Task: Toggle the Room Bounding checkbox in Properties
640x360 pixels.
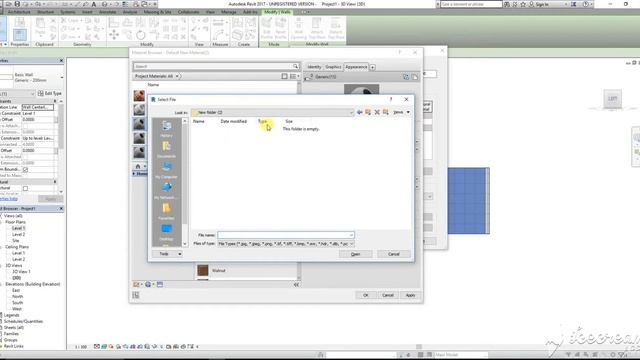Action: point(25,169)
